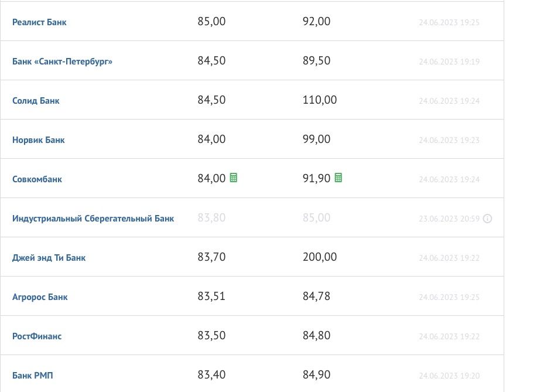Click the calculator icon beside Sovcombank's 84,00 rate

tap(234, 178)
